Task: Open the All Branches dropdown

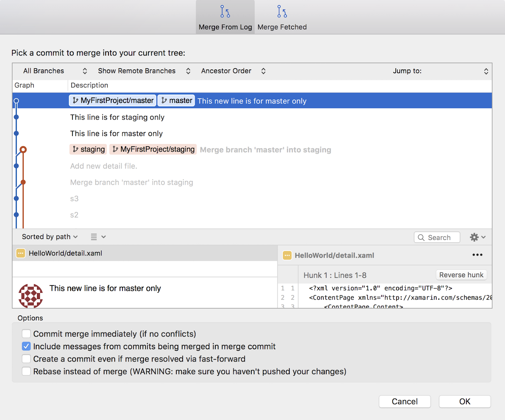Action: point(54,71)
